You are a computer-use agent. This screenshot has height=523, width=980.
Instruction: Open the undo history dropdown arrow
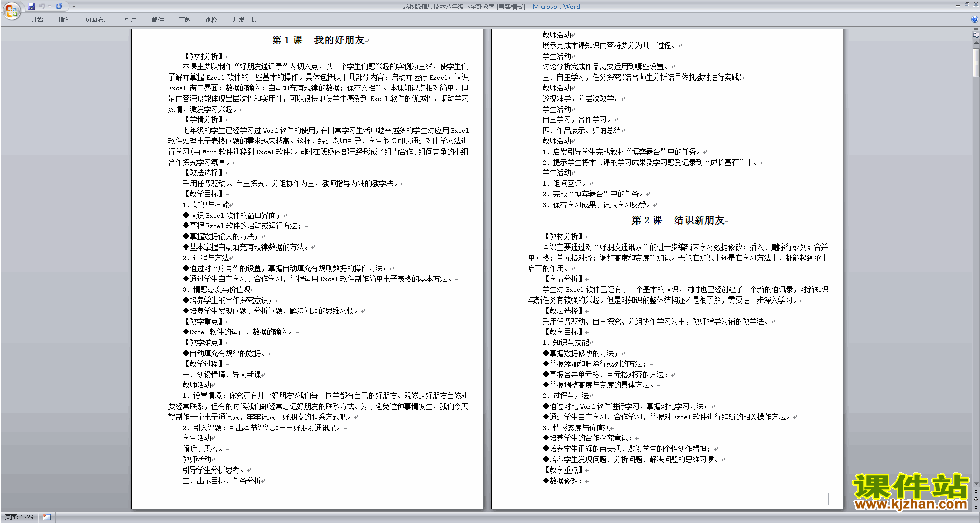click(50, 6)
